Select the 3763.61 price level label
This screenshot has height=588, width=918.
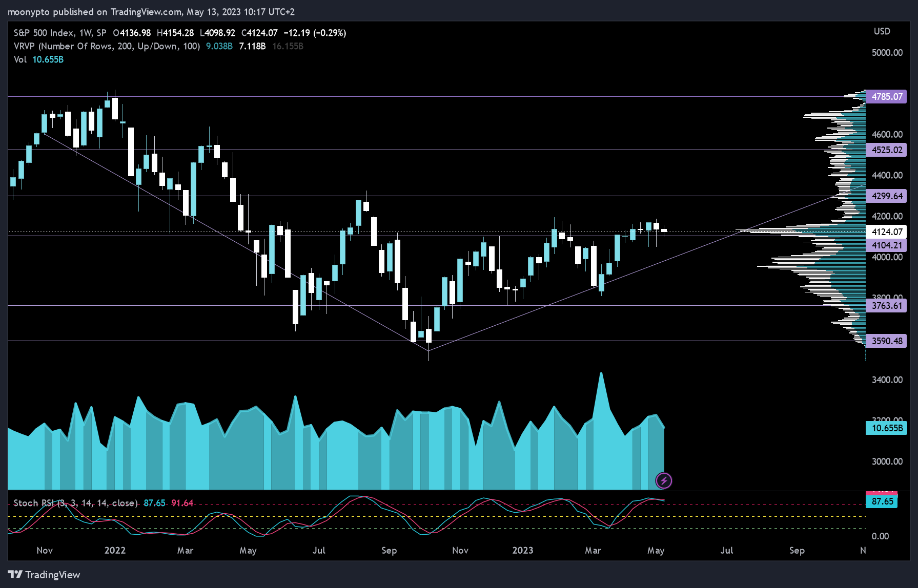pyautogui.click(x=886, y=305)
